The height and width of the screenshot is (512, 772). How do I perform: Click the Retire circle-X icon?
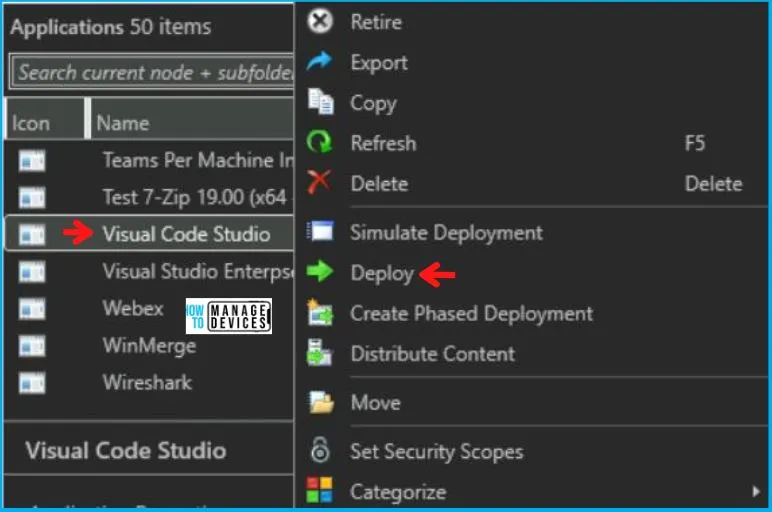tap(320, 22)
